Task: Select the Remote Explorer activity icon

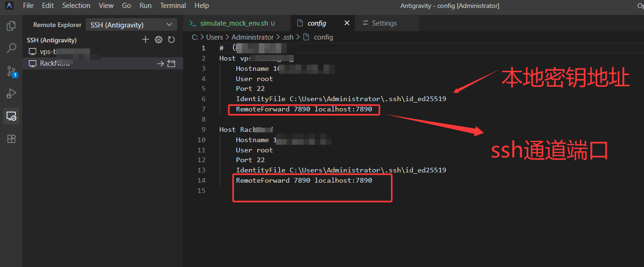Action: pos(11,116)
